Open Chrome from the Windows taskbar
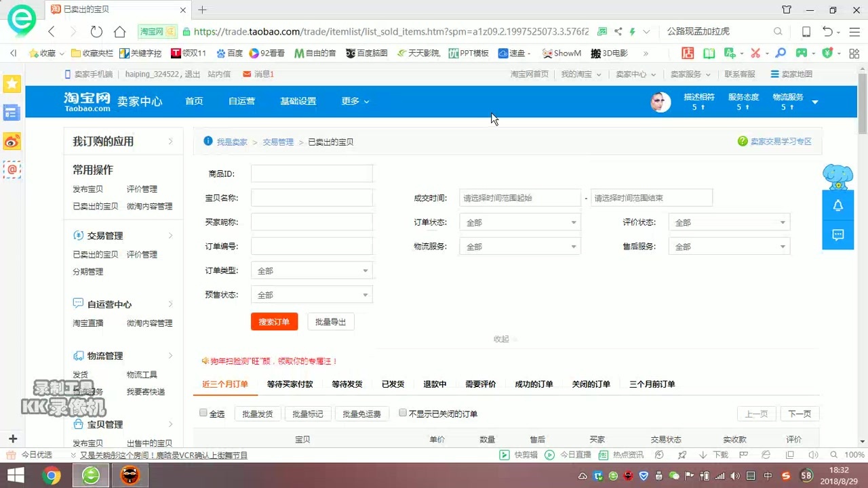The width and height of the screenshot is (868, 488). coord(52,476)
